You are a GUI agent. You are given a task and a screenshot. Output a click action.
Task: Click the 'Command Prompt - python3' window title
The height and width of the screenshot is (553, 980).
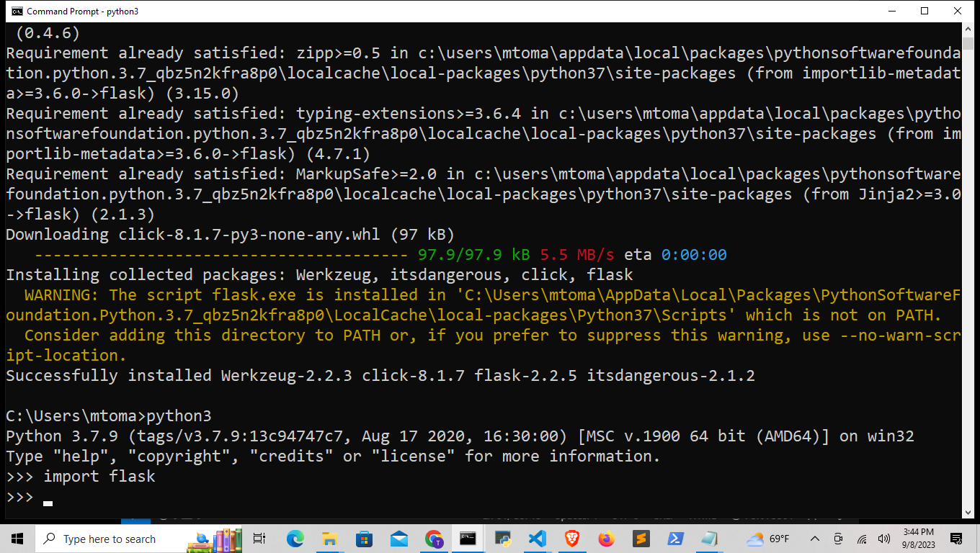point(83,11)
